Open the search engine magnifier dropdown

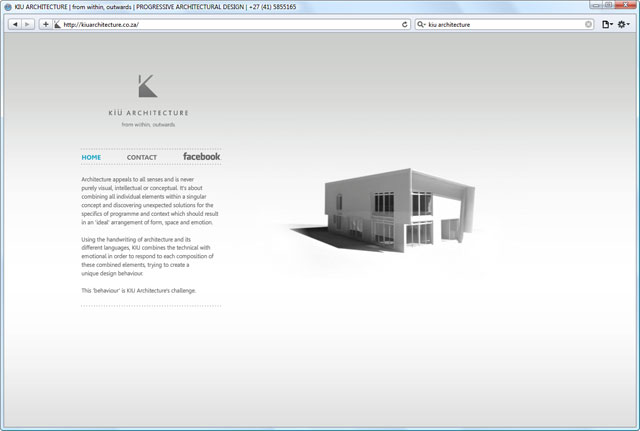tap(421, 24)
